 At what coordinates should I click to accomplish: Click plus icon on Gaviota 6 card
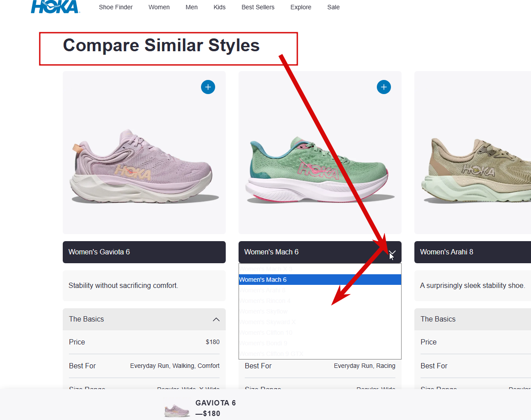(208, 87)
